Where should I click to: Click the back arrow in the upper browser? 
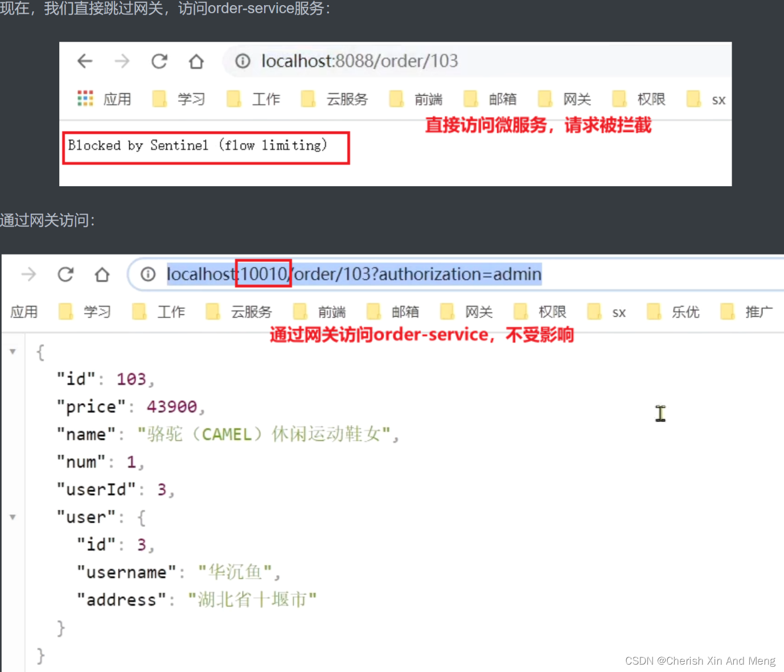coord(85,61)
